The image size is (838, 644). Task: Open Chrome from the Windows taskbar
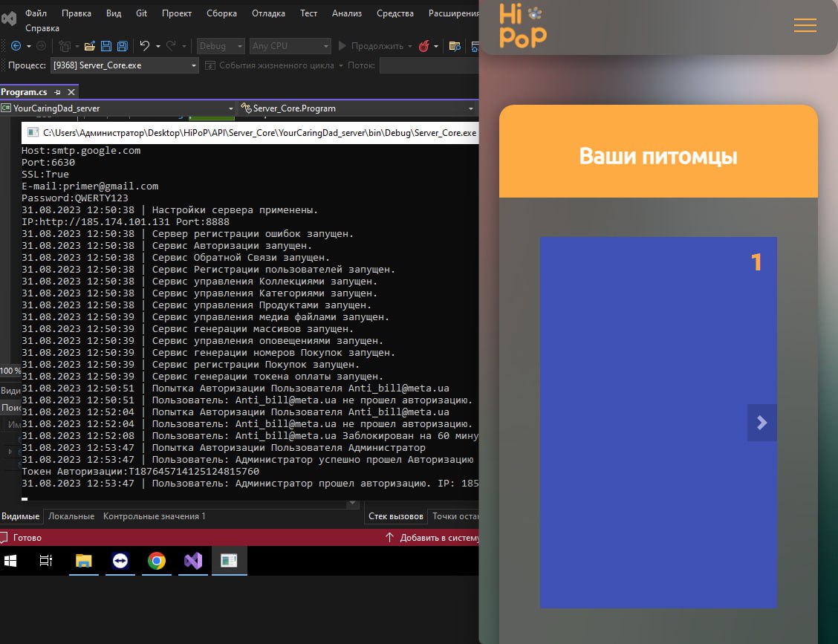coord(157,561)
